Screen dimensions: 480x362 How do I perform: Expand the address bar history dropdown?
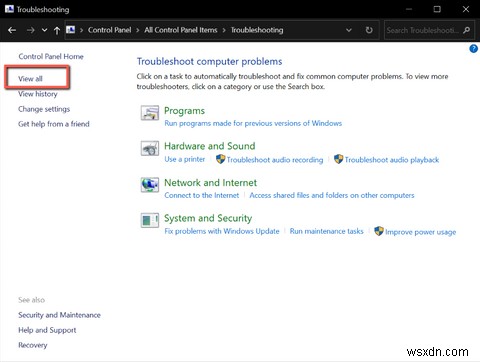(x=349, y=30)
